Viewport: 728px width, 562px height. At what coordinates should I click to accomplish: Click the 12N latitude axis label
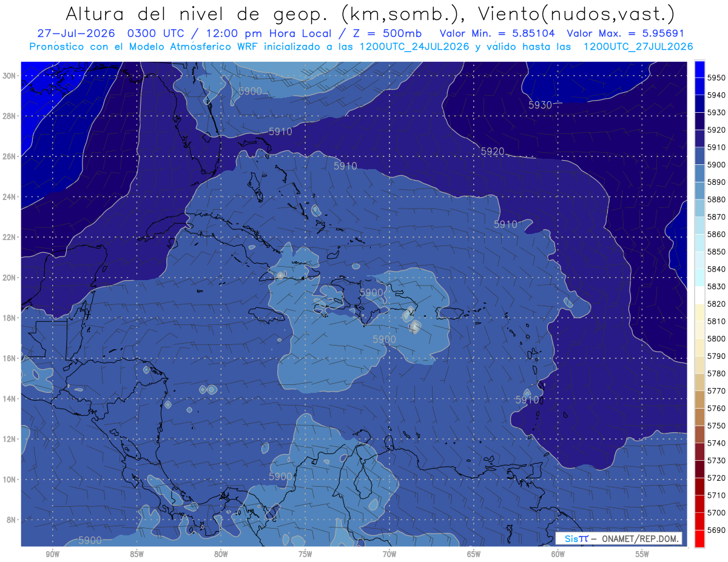click(x=10, y=439)
